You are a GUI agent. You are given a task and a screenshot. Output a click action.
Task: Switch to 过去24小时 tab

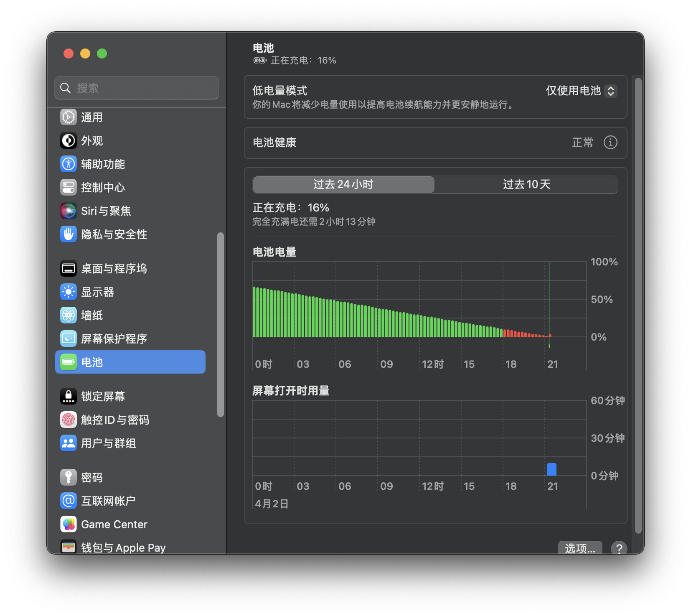click(x=343, y=185)
